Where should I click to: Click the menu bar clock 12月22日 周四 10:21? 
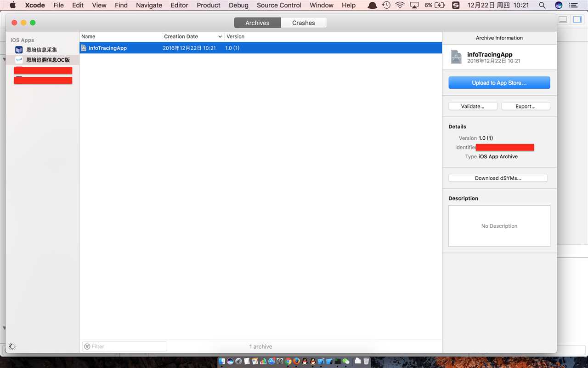pos(498,5)
